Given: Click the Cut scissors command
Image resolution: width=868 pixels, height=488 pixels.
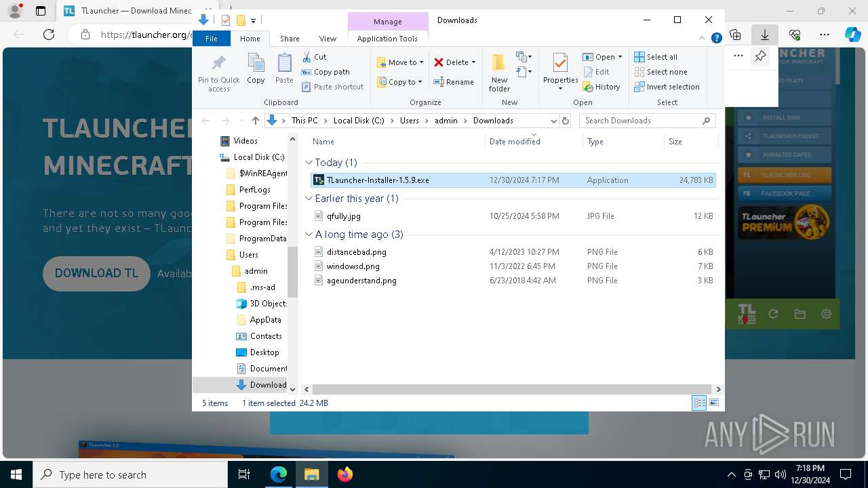Looking at the screenshot, I should click(314, 57).
